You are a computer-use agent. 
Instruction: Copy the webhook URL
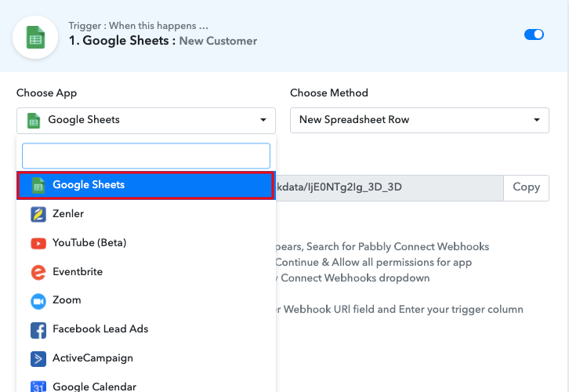coord(526,187)
